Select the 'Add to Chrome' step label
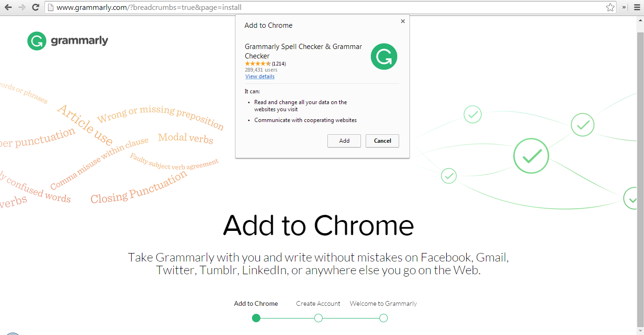This screenshot has width=644, height=335. coord(256,303)
